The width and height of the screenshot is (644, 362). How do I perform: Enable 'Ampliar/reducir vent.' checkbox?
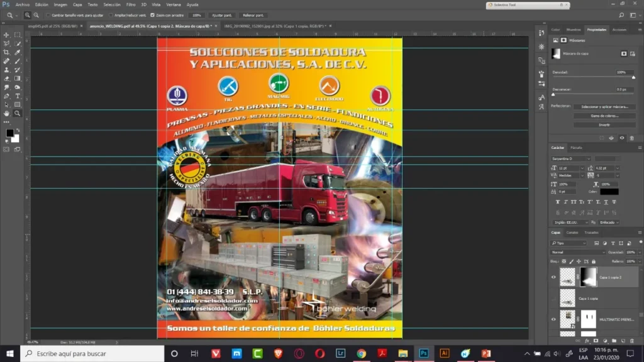tap(111, 15)
